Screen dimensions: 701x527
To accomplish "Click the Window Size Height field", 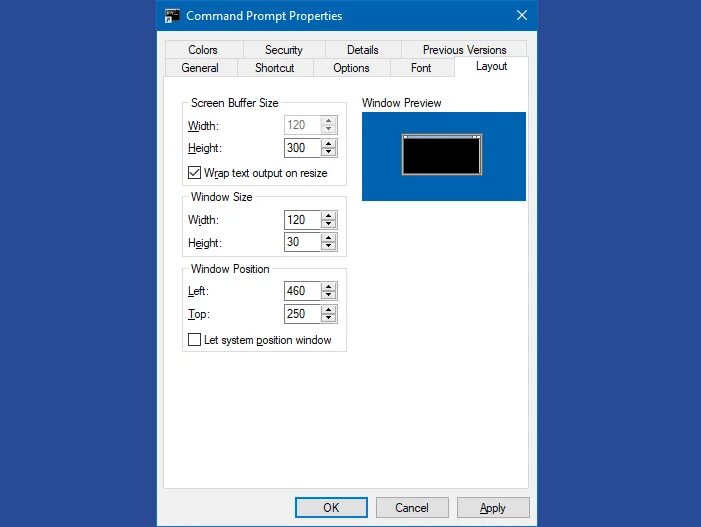I will click(303, 242).
